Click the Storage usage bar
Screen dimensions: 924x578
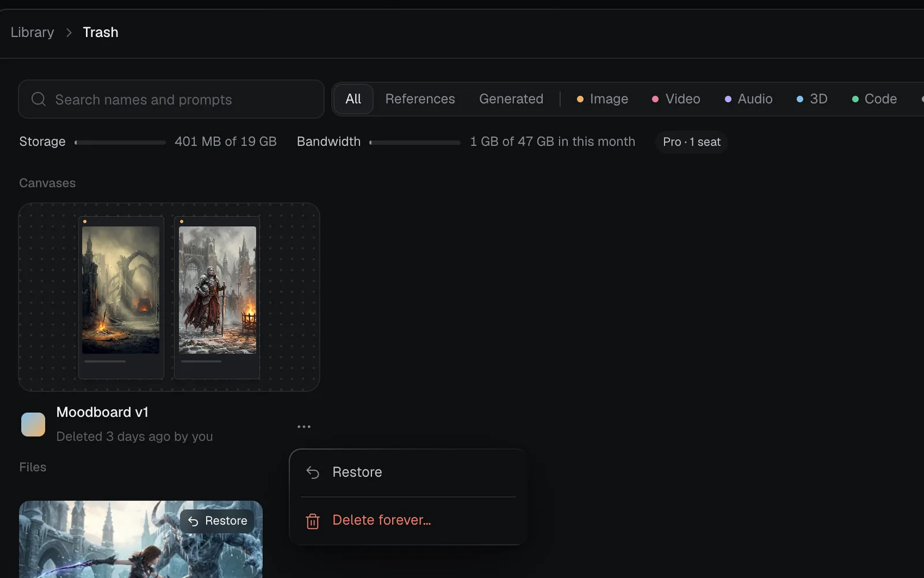click(x=120, y=142)
